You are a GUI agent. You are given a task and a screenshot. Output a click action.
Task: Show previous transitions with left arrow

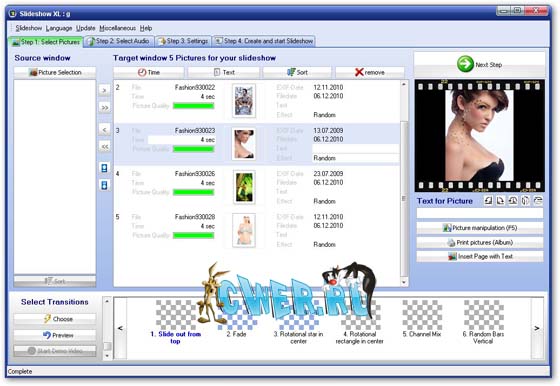click(120, 328)
